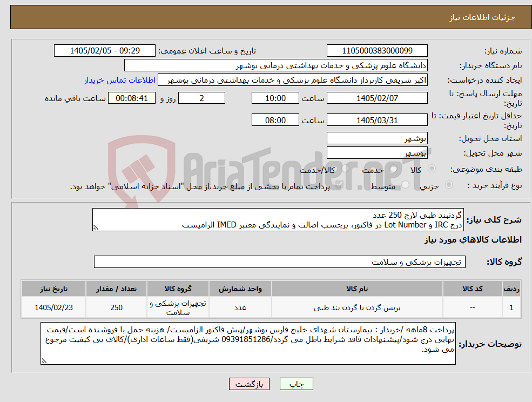The width and height of the screenshot is (532, 402).
Task: Click the delivery province field بوشهر
Action: tap(377, 138)
